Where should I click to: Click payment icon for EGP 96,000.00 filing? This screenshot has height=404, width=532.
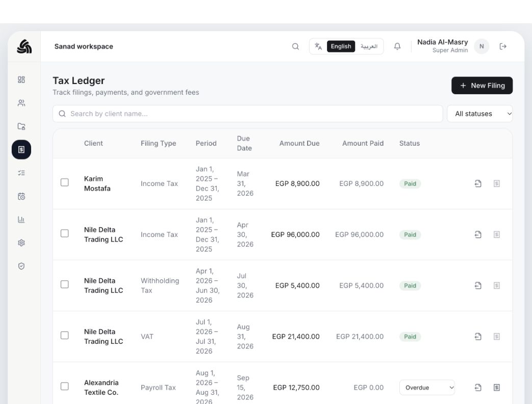497,234
